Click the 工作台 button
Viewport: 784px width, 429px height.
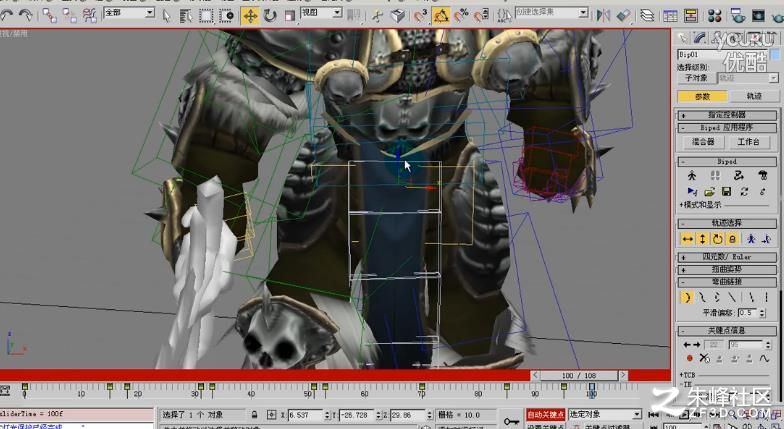click(748, 142)
